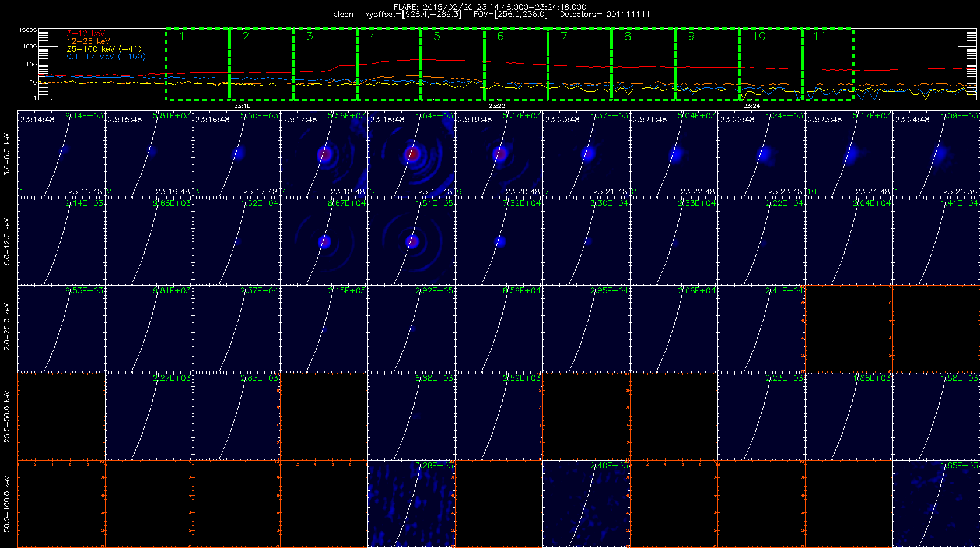Open the 23:20:48 image at 3.0-6.0 keV
Screen dimensions: 980x548
point(586,154)
